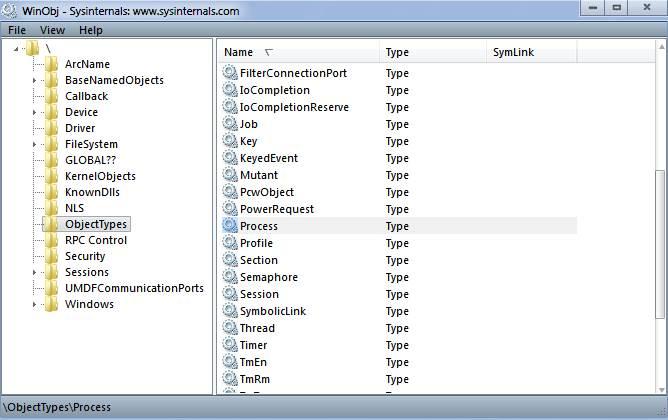Click the gear icon beside Mutant

[x=231, y=175]
